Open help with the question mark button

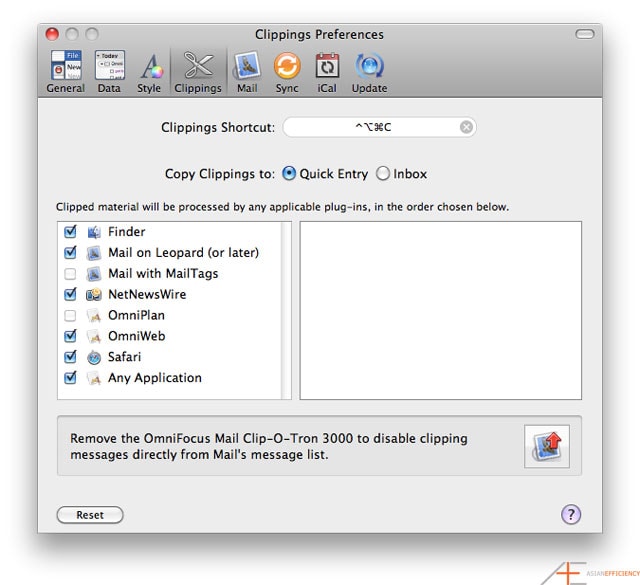571,514
